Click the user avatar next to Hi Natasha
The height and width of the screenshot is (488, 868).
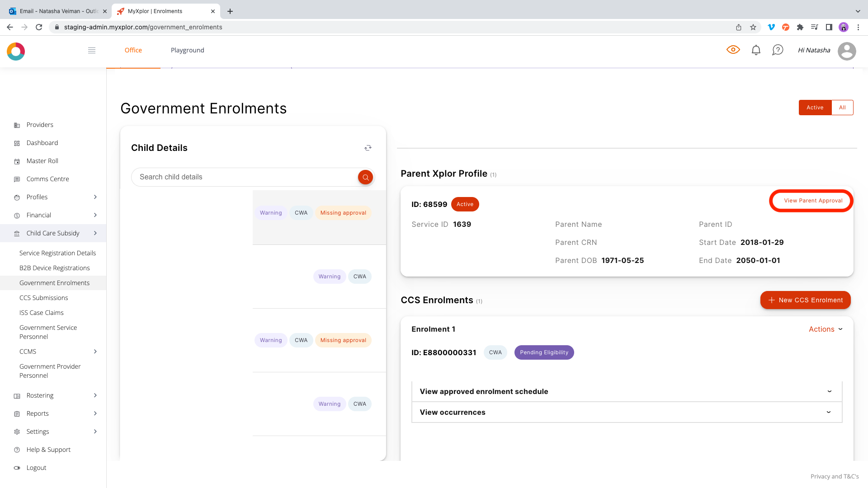pyautogui.click(x=847, y=51)
